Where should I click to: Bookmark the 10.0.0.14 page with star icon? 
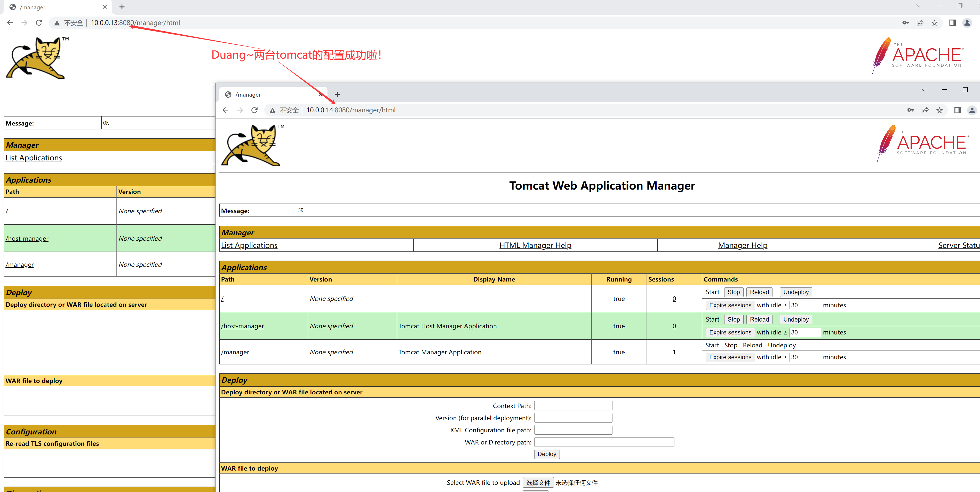[939, 110]
